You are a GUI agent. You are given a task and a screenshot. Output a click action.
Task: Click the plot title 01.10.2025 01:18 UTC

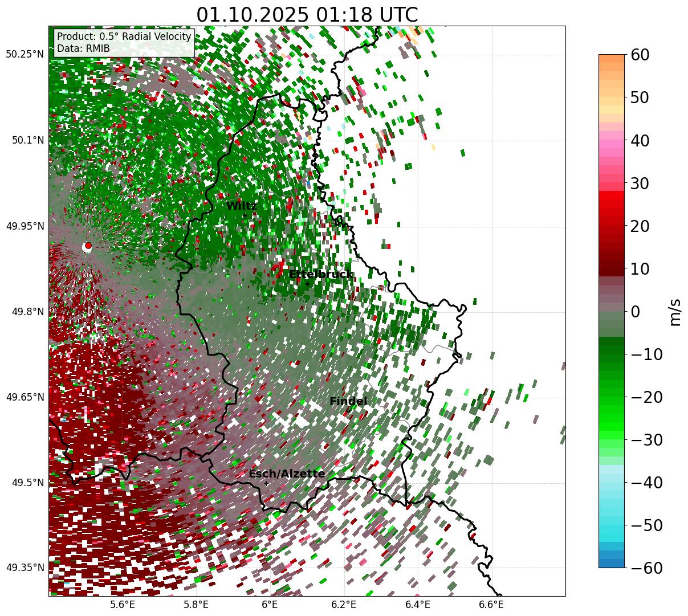(x=307, y=15)
